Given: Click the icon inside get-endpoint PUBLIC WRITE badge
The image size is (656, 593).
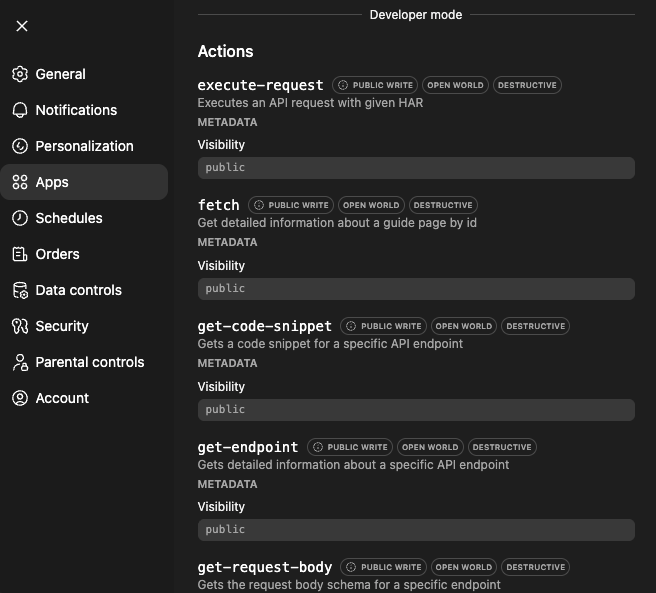Looking at the screenshot, I should click(318, 447).
